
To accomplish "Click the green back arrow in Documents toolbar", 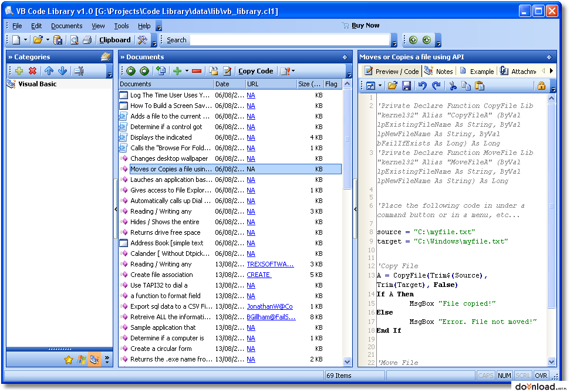I will click(131, 71).
